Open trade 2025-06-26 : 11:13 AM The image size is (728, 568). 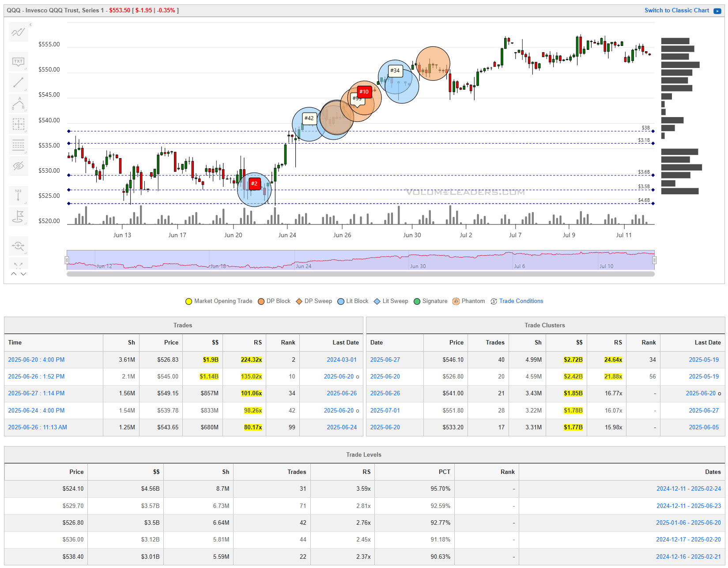point(38,427)
